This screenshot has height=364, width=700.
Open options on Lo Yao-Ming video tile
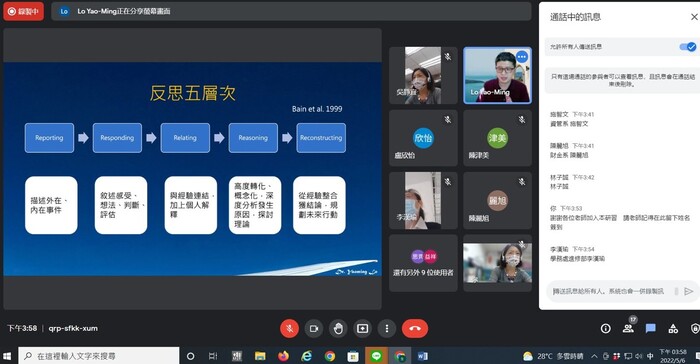coord(522,57)
